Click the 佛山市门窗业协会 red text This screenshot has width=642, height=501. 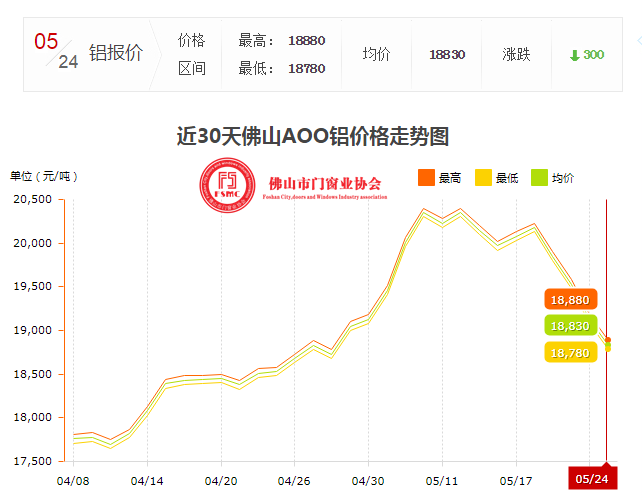point(325,184)
